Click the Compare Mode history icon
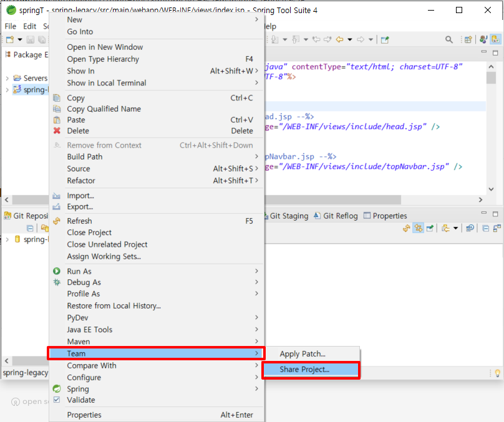This screenshot has width=504, height=422. point(445,228)
